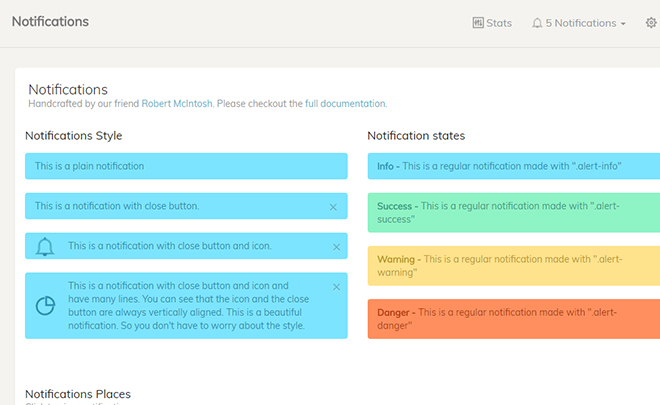Click the bold 'Success -' label
This screenshot has height=405, width=660.
click(397, 206)
